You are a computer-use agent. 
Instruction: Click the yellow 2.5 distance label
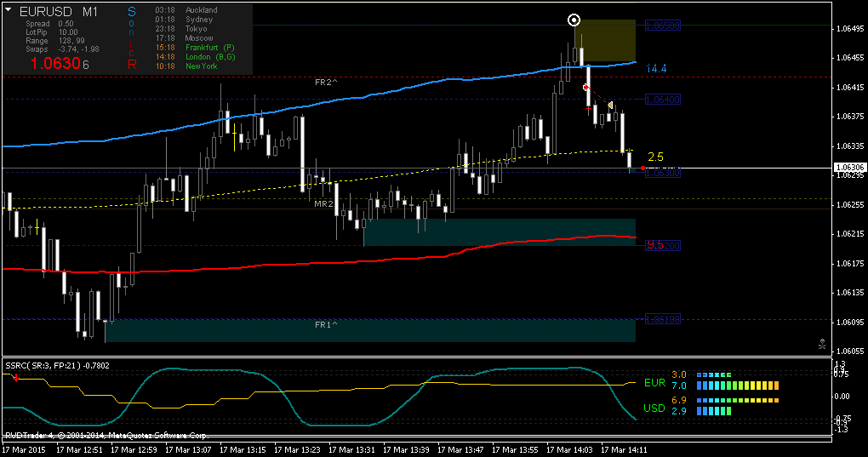(655, 157)
